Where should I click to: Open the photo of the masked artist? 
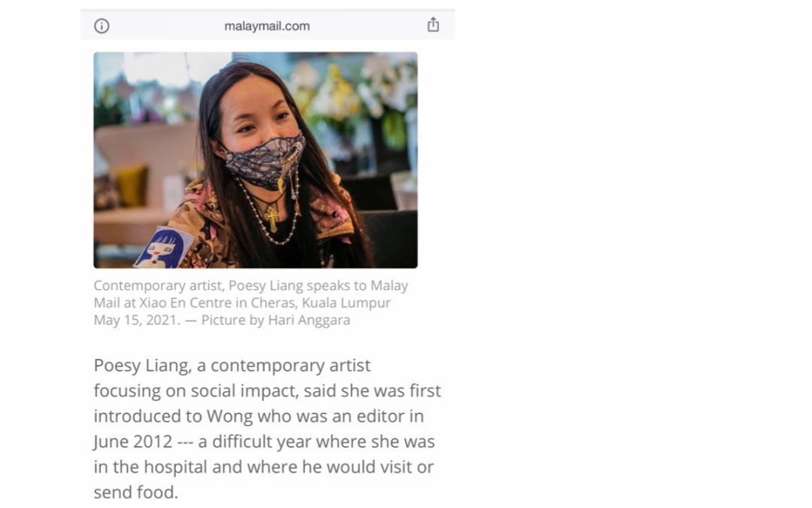[x=255, y=160]
